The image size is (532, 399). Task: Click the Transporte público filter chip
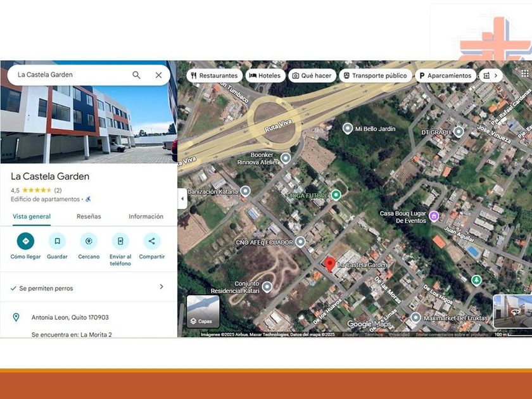click(x=375, y=75)
